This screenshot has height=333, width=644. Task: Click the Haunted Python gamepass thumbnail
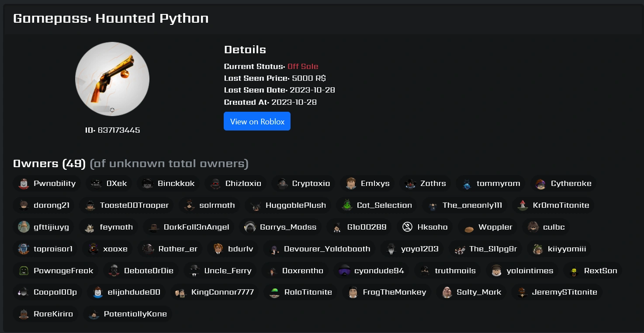click(x=112, y=79)
